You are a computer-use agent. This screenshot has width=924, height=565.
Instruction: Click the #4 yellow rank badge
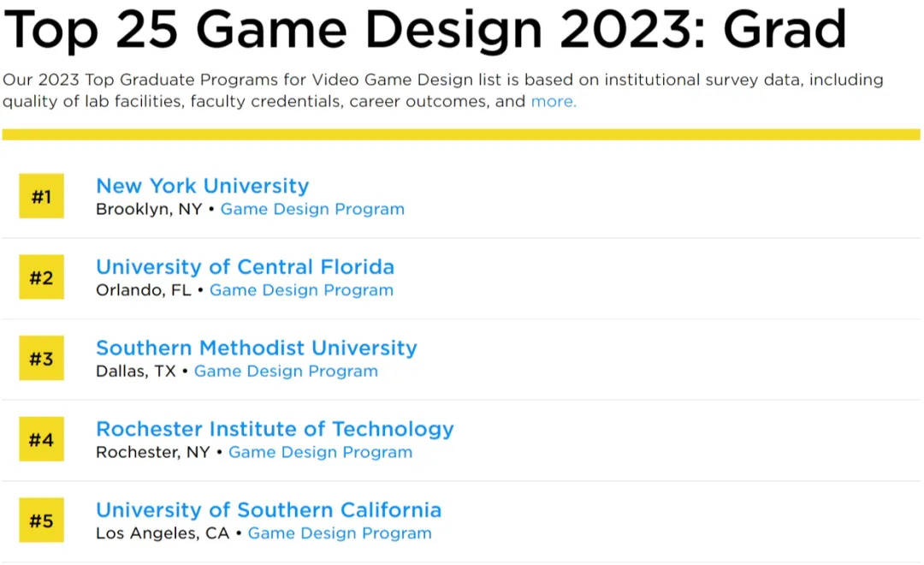[x=41, y=439]
